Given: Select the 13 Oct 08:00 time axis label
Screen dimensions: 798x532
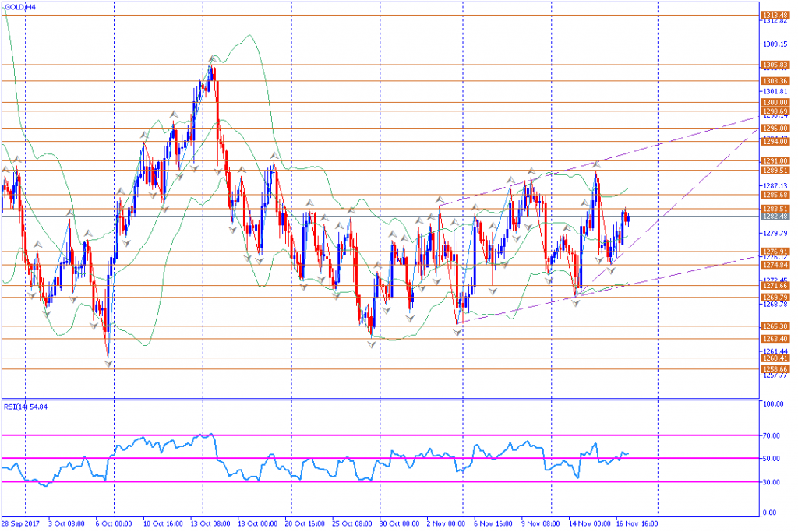Looking at the screenshot, I should click(x=210, y=523).
